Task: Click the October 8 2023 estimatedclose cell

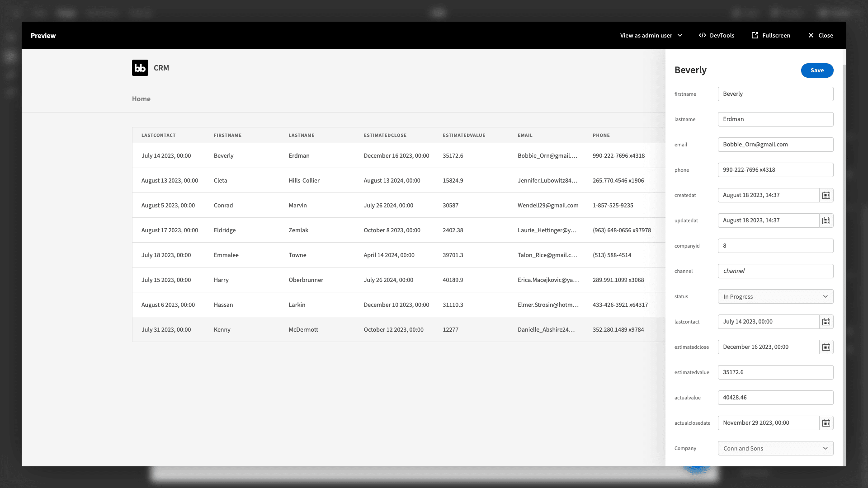Action: pos(392,230)
